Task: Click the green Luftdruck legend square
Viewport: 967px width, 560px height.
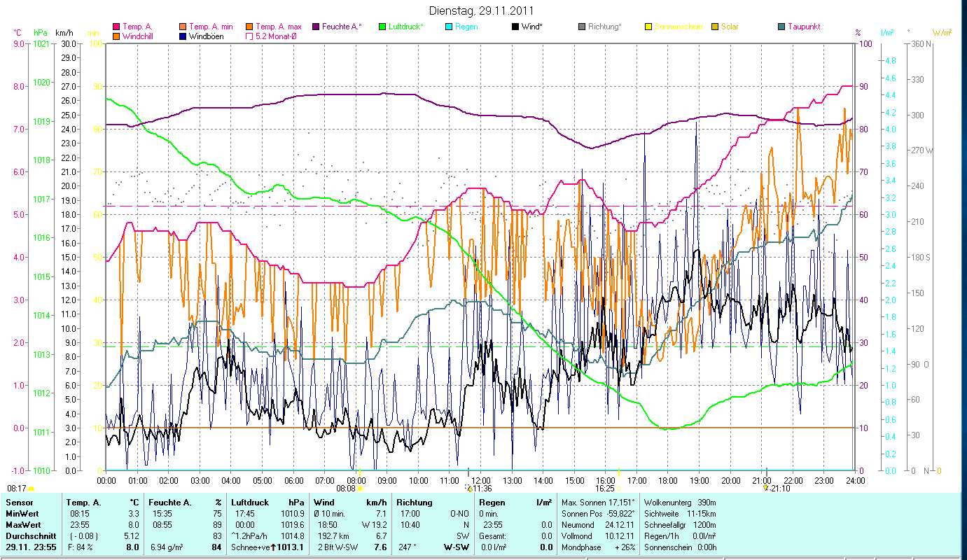Action: pos(382,27)
